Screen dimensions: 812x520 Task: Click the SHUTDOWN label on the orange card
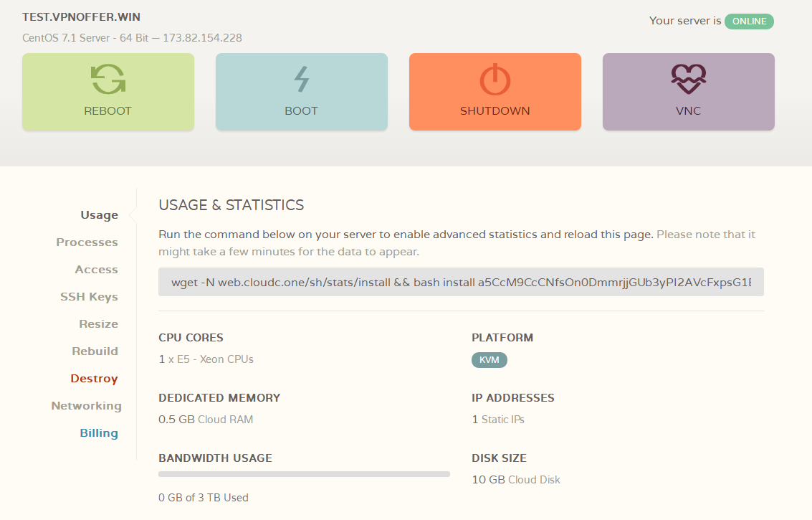(x=495, y=111)
